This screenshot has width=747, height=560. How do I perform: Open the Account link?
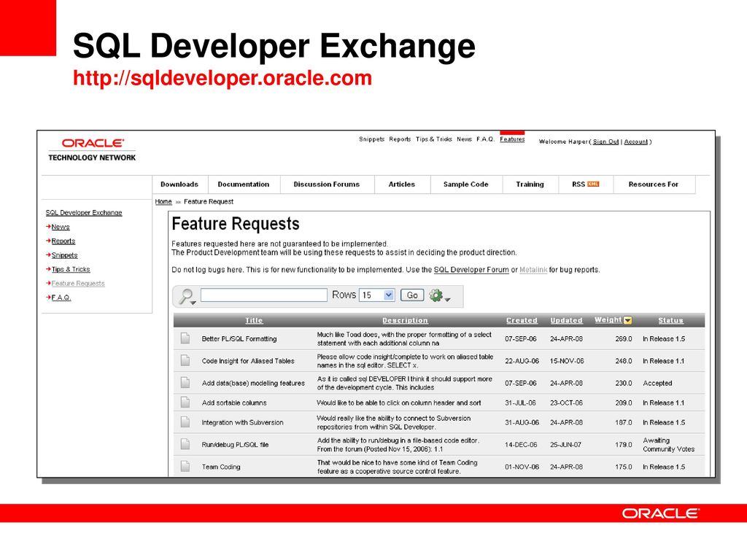point(636,141)
